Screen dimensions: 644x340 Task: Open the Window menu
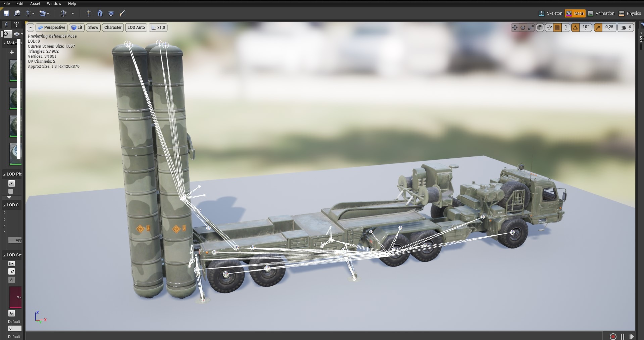click(54, 3)
